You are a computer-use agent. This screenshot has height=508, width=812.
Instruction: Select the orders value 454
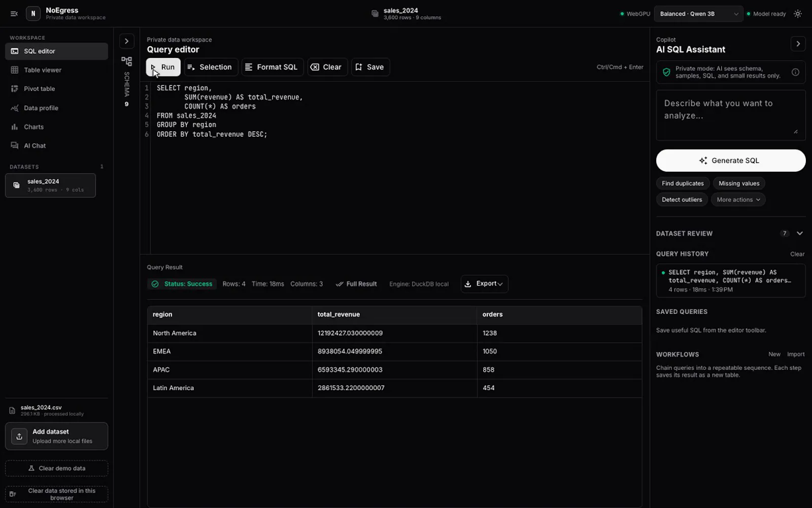pyautogui.click(x=559, y=388)
